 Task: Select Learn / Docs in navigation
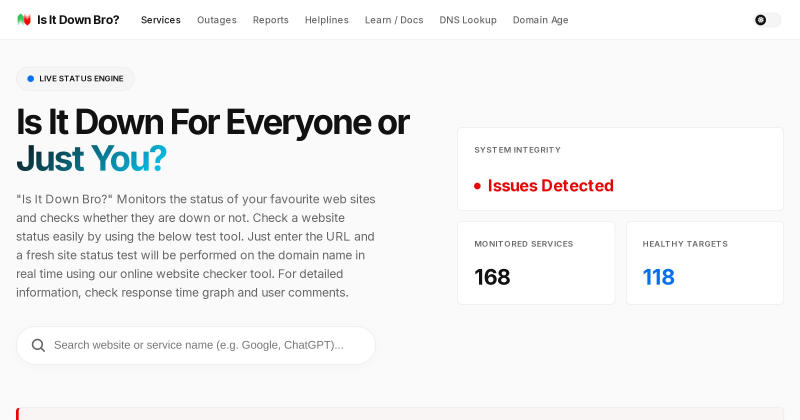[394, 20]
